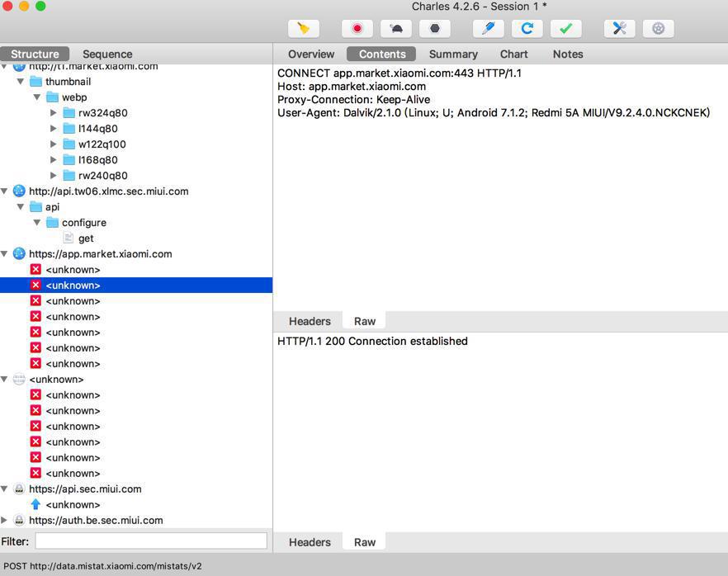Expand the rw324q80 folder
The width and height of the screenshot is (728, 576).
point(54,113)
